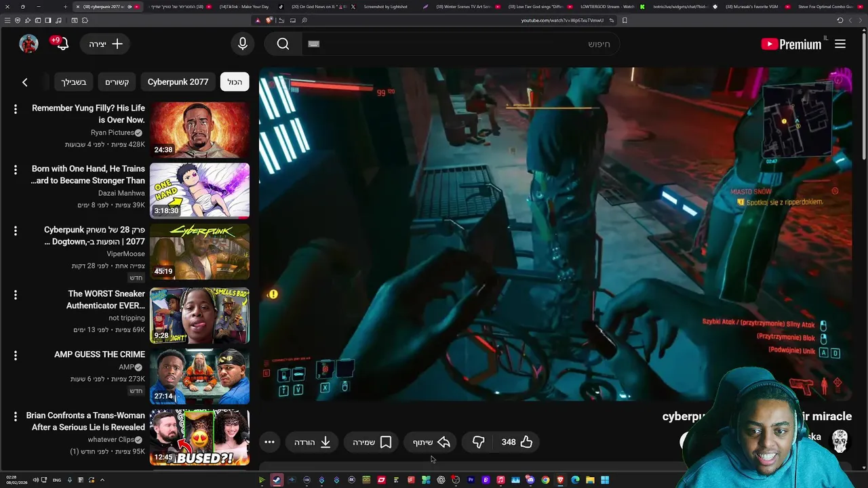Click the שיתוף share button
868x488 pixels.
431,442
